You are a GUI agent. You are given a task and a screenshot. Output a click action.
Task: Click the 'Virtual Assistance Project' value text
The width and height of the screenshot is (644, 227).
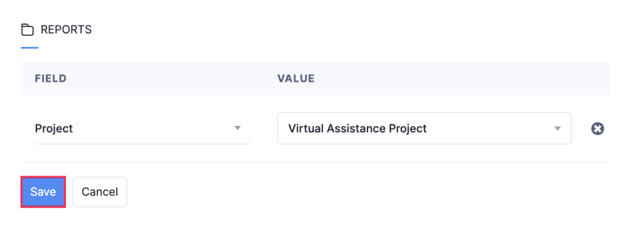[x=357, y=129]
